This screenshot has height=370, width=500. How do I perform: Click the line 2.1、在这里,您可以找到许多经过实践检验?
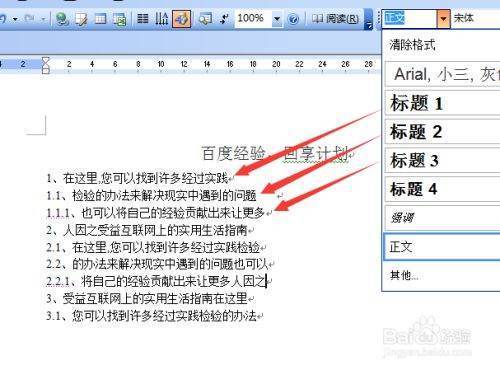pos(153,247)
